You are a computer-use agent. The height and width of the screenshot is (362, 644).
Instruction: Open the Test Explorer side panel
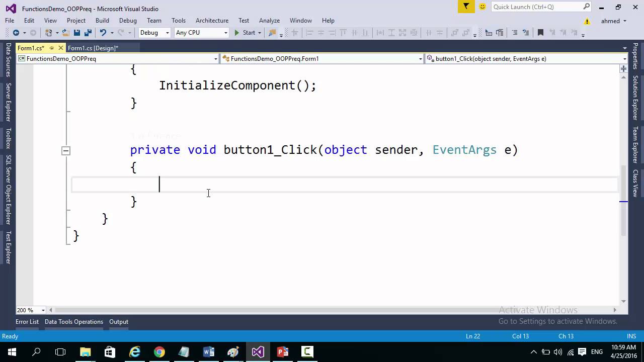pyautogui.click(x=8, y=247)
